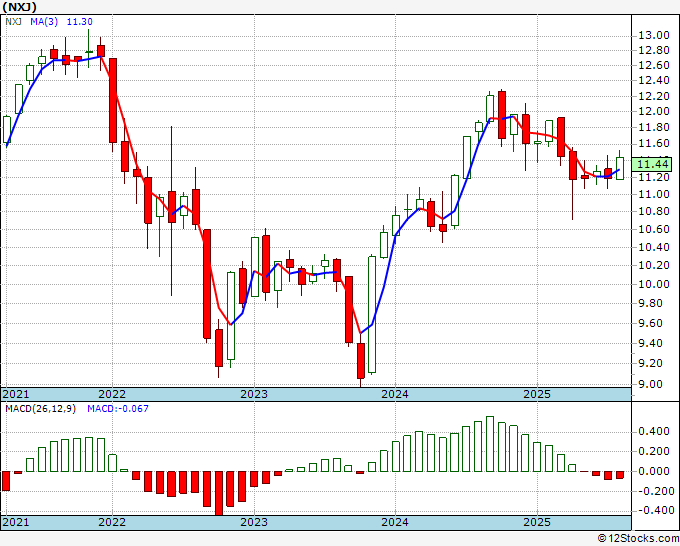
Task: Click 2025 on the price chart time axis
Action: coord(537,394)
